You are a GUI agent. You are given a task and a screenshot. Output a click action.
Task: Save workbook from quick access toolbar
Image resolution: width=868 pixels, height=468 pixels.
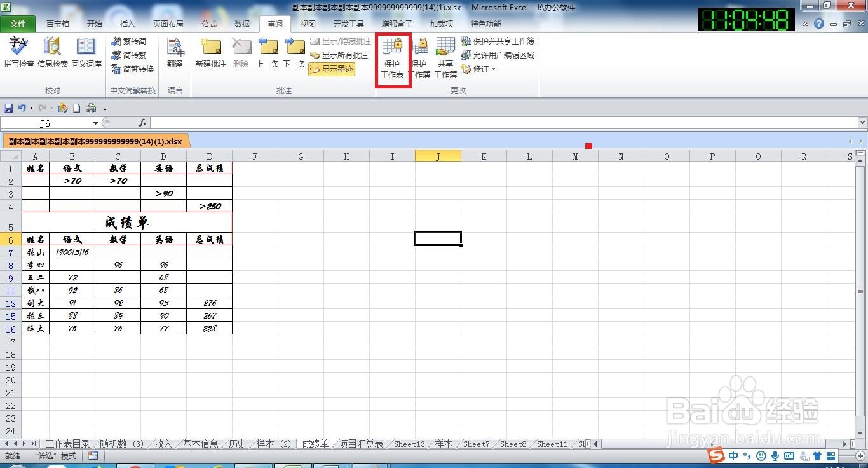pyautogui.click(x=8, y=108)
